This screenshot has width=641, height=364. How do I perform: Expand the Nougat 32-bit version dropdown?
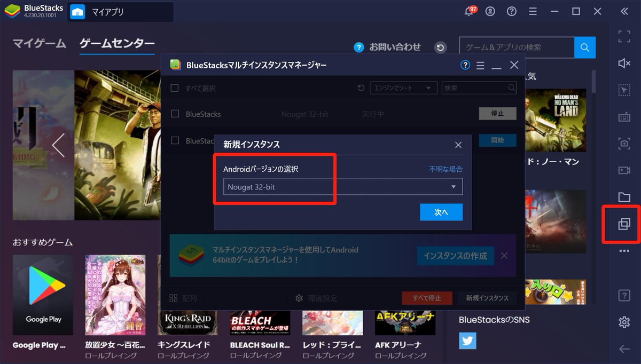point(343,187)
